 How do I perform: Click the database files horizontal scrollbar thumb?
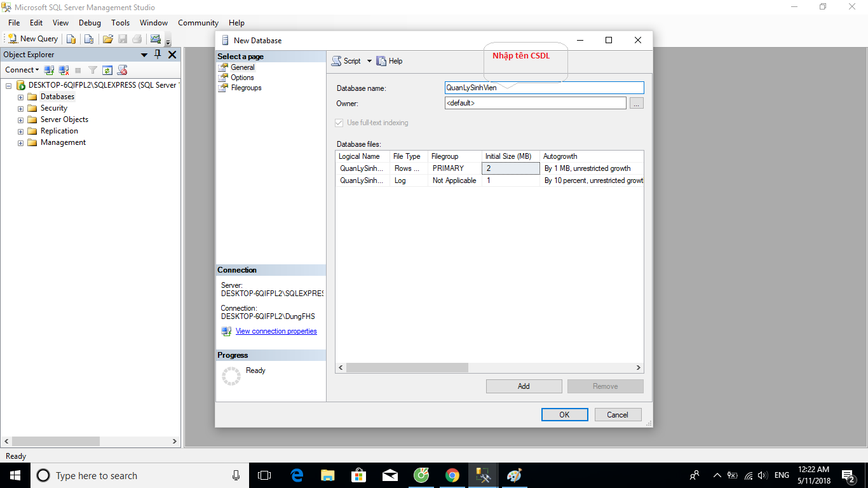tap(407, 367)
